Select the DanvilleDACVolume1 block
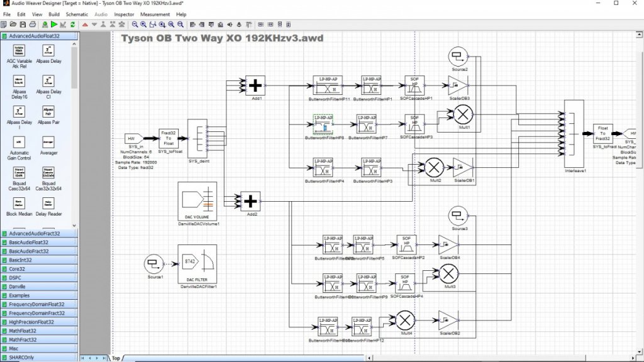 tap(197, 201)
